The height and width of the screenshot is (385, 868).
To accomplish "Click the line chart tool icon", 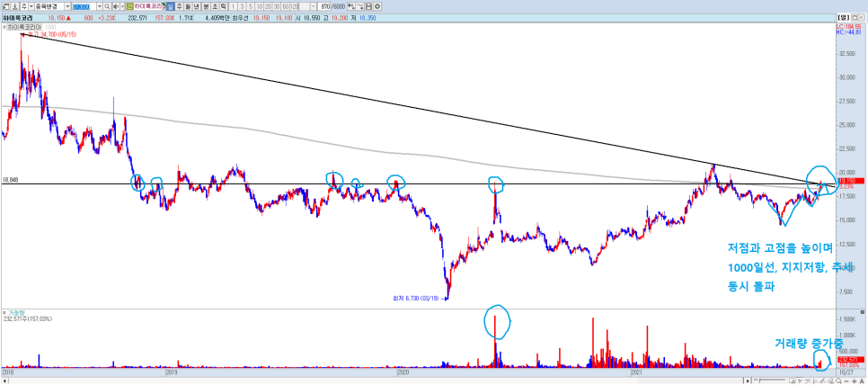I will click(359, 6).
